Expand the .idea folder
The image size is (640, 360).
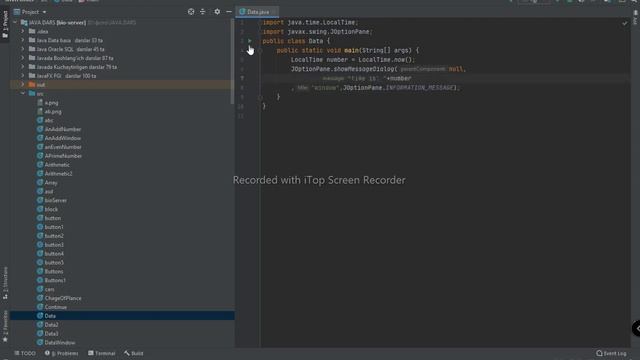[x=23, y=31]
